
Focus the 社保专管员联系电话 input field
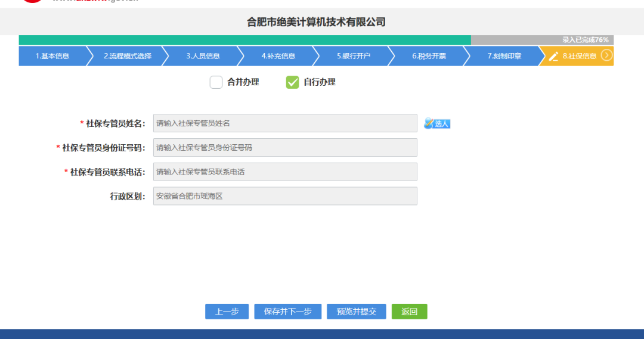(285, 172)
